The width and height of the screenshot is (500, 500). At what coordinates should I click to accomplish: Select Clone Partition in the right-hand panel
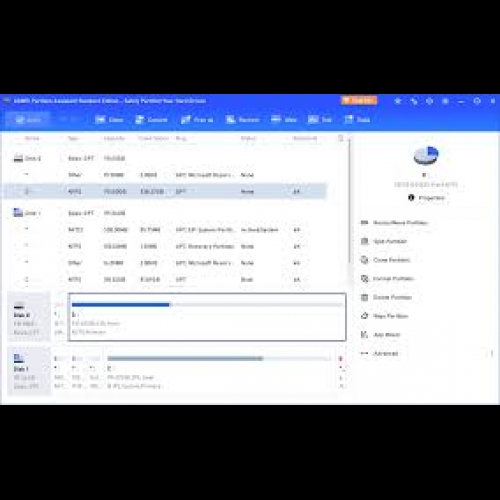[386, 260]
